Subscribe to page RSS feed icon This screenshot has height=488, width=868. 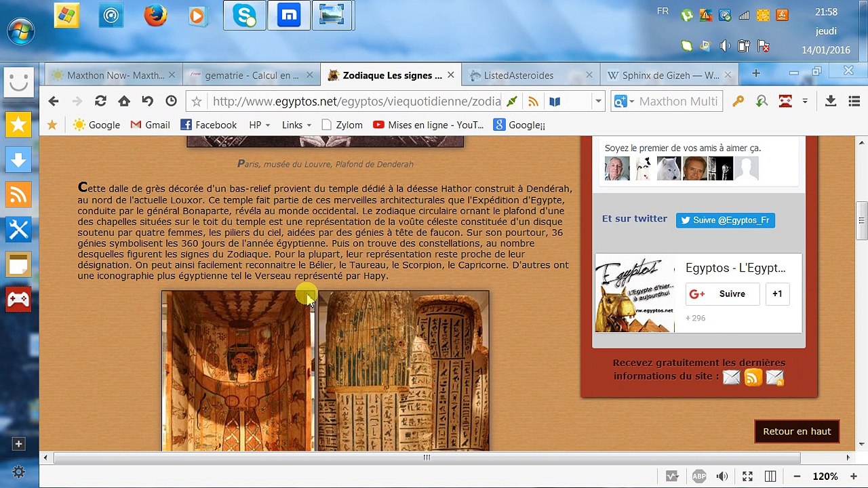click(x=533, y=102)
